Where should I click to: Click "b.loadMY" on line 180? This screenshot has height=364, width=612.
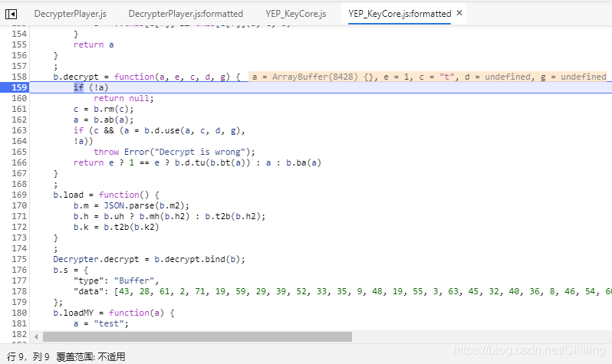coord(74,313)
